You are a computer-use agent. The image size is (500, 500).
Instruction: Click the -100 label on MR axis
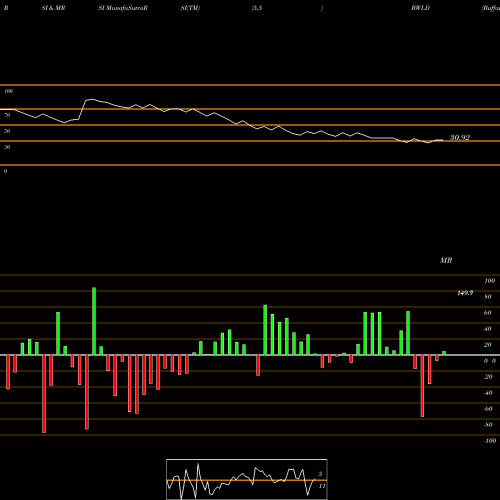[x=490, y=441]
